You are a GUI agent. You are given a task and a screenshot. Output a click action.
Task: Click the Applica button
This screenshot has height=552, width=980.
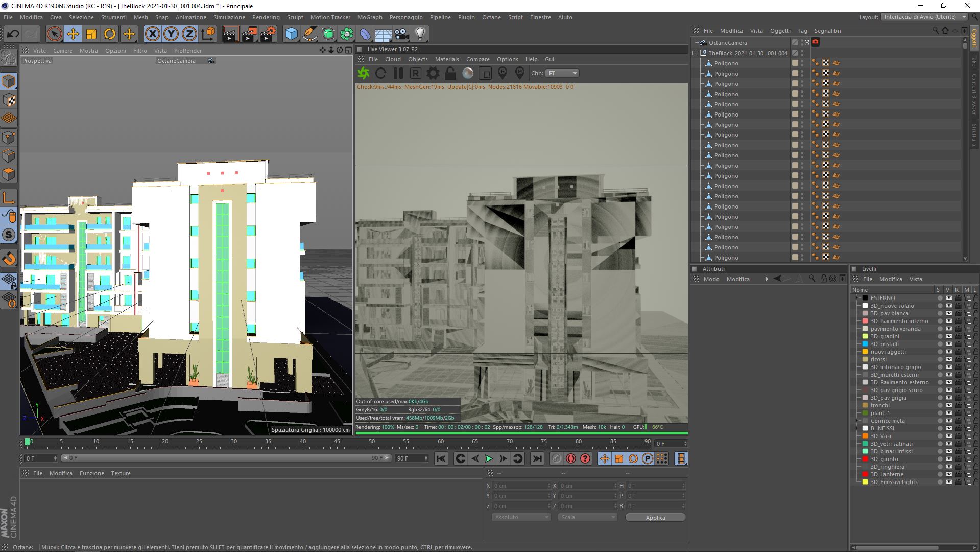click(655, 518)
